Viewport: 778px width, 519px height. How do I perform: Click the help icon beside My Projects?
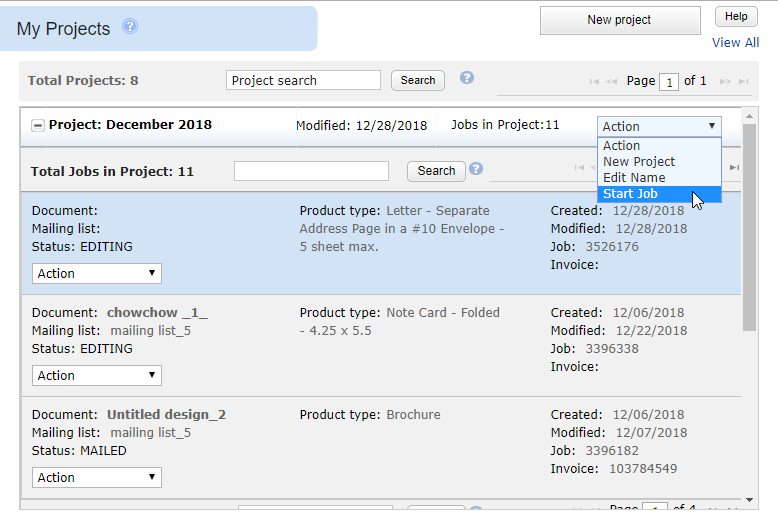[x=130, y=27]
